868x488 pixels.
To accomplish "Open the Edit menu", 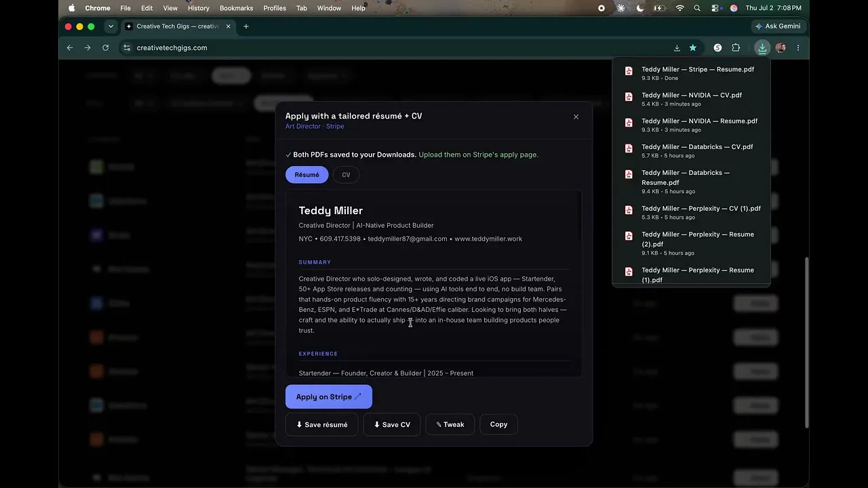I will (146, 8).
